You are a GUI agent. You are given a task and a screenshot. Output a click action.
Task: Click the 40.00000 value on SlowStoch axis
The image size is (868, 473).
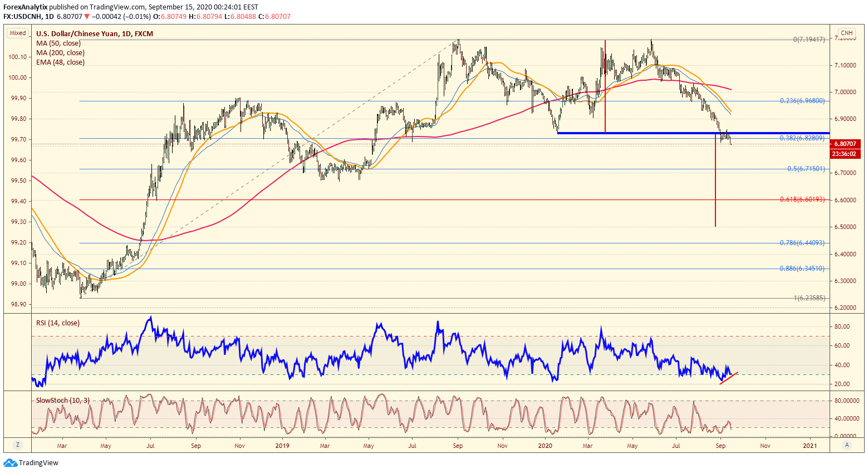(x=848, y=418)
